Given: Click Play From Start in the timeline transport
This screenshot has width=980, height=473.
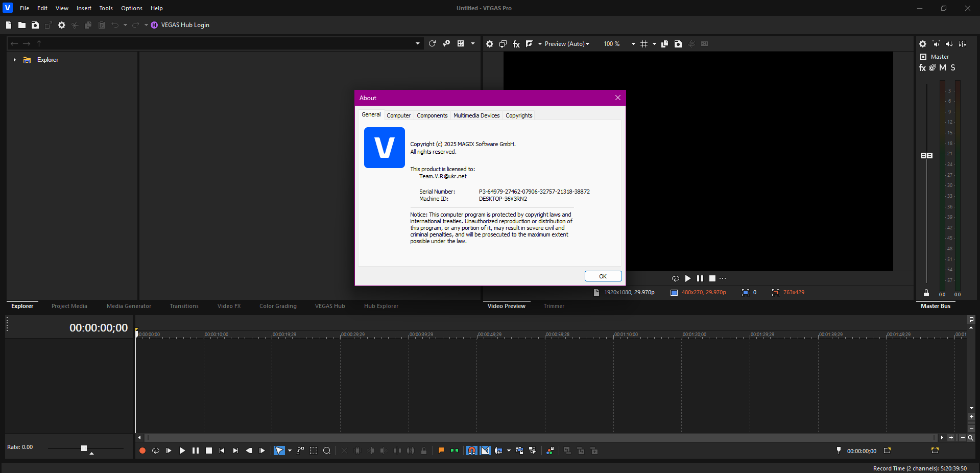Looking at the screenshot, I should point(169,451).
